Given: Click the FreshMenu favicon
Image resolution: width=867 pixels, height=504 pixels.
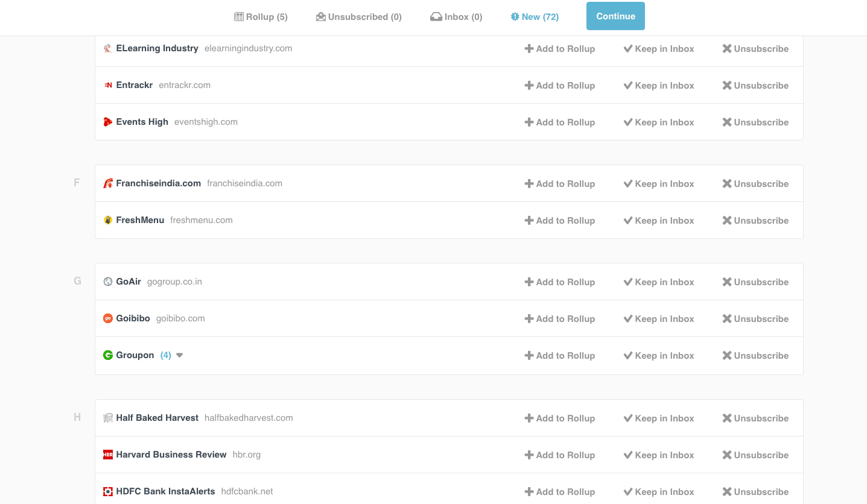Looking at the screenshot, I should point(108,221).
